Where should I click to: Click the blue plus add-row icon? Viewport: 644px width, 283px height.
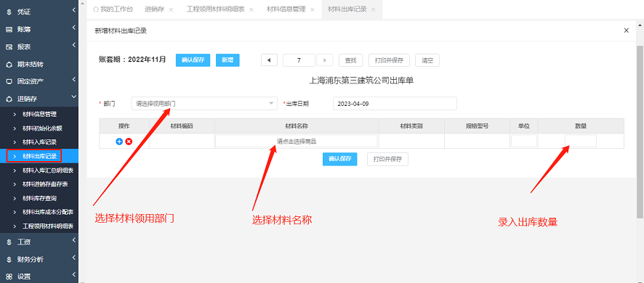tap(119, 141)
